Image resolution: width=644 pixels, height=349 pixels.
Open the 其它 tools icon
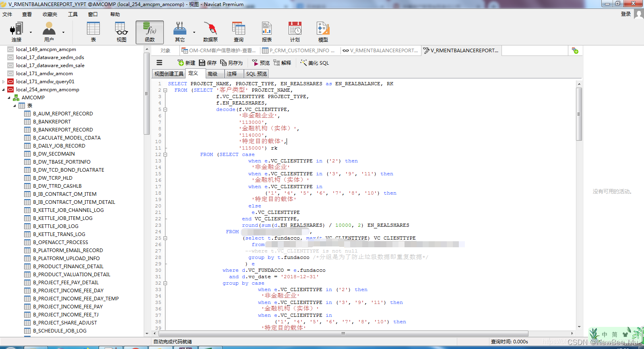point(180,32)
